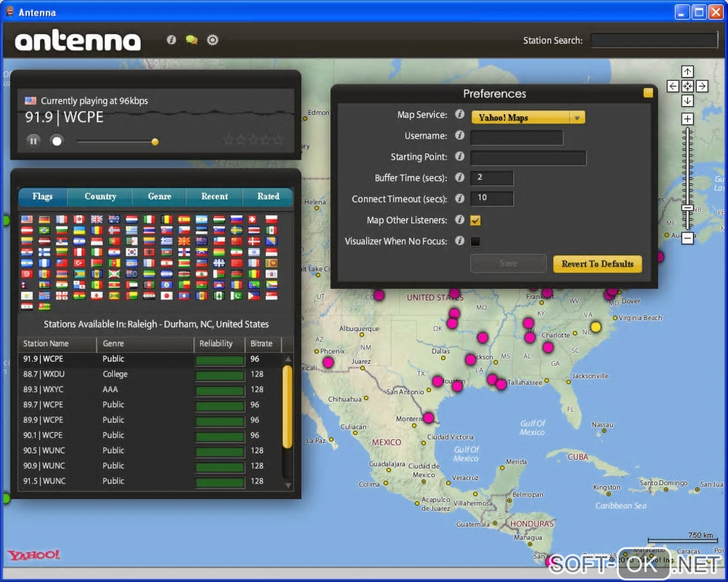Image resolution: width=728 pixels, height=582 pixels.
Task: Open the info icon beside Antenna logo
Action: coord(171,40)
